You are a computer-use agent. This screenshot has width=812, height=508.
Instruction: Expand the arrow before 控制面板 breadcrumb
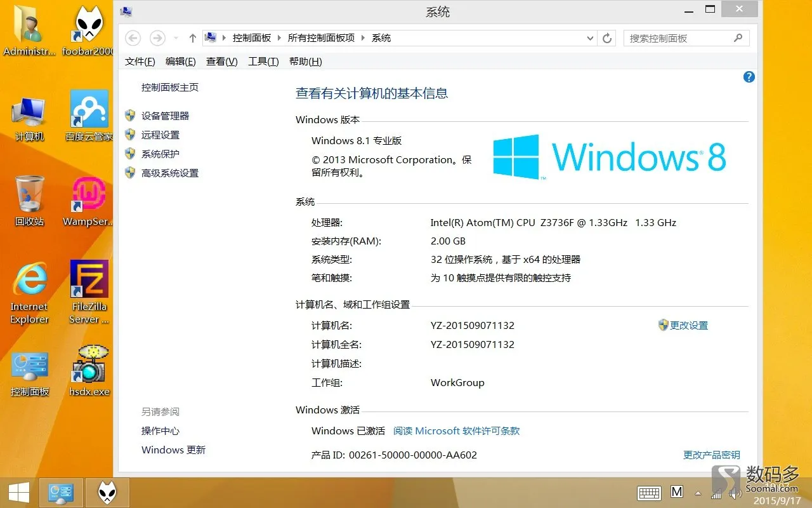224,38
